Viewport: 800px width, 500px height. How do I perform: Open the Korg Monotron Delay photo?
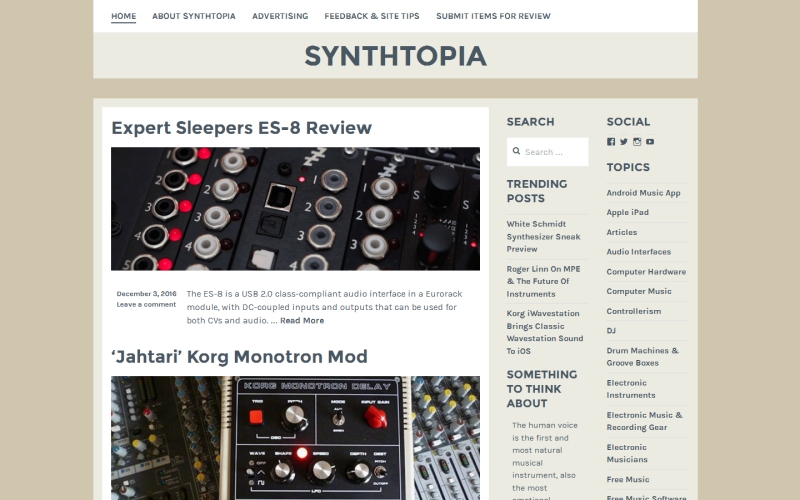[x=295, y=438]
